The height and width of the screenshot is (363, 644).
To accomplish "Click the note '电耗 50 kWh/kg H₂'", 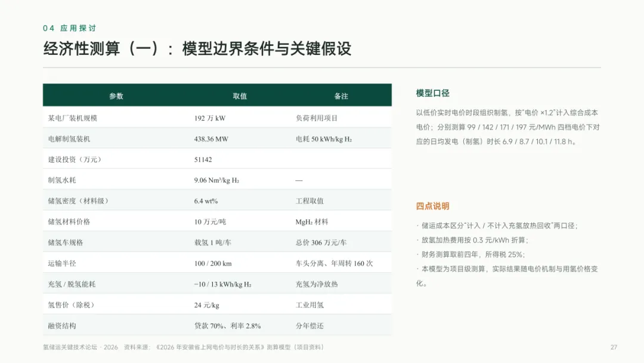I will (324, 139).
